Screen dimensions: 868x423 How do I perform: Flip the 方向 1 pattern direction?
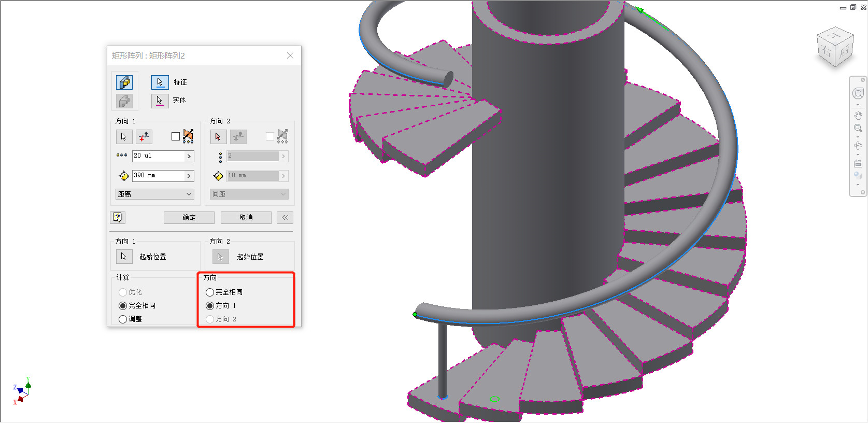tap(144, 137)
